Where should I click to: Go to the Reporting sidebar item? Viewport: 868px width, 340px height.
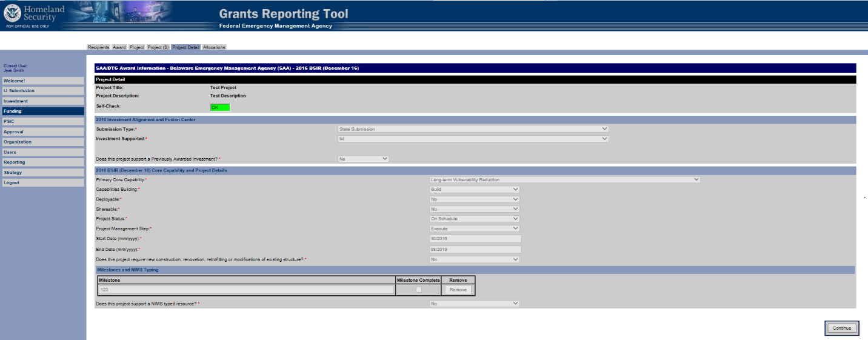[x=42, y=162]
